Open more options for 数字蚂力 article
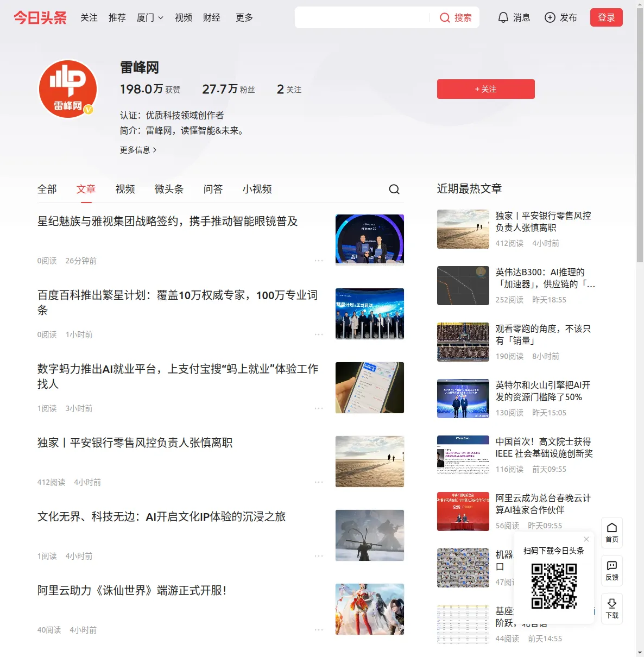This screenshot has width=644, height=657. [319, 408]
